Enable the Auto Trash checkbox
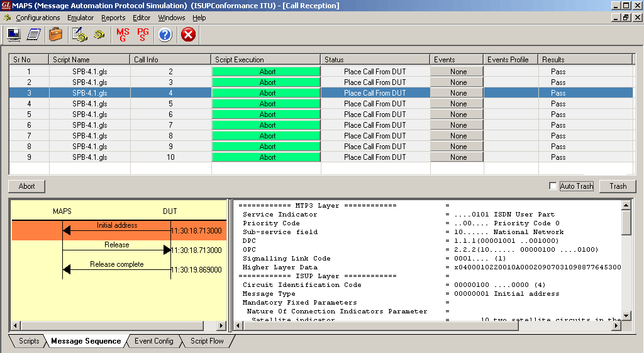 [x=553, y=186]
